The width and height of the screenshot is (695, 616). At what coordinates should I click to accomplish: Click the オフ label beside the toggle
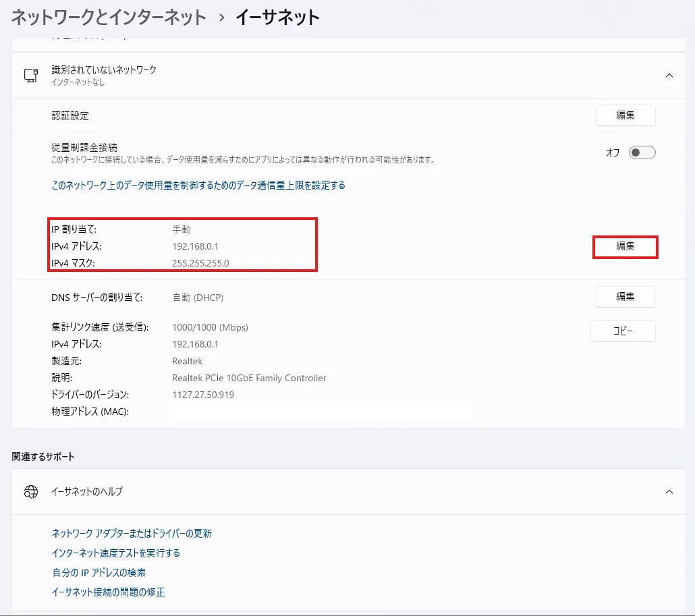pyautogui.click(x=613, y=153)
